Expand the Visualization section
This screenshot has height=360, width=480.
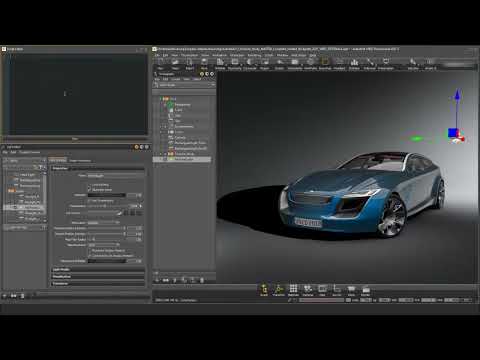click(98, 276)
